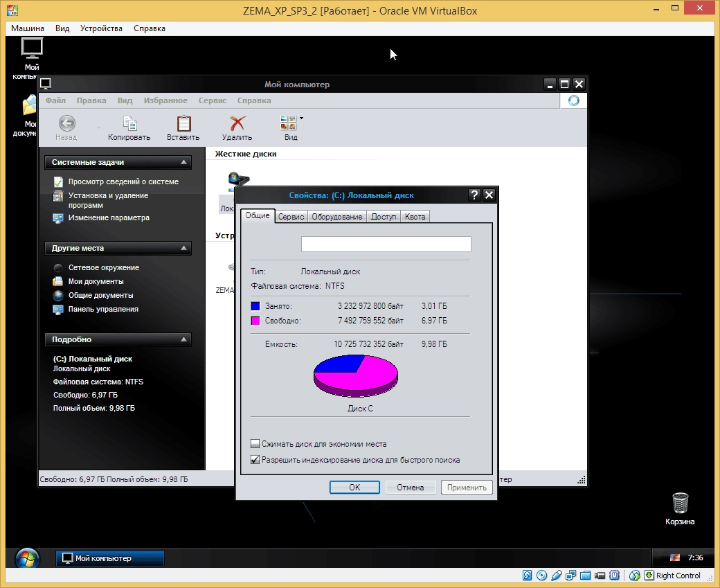The image size is (720, 588).
Task: Click the Мои документы desktop icon
Action: click(x=29, y=106)
